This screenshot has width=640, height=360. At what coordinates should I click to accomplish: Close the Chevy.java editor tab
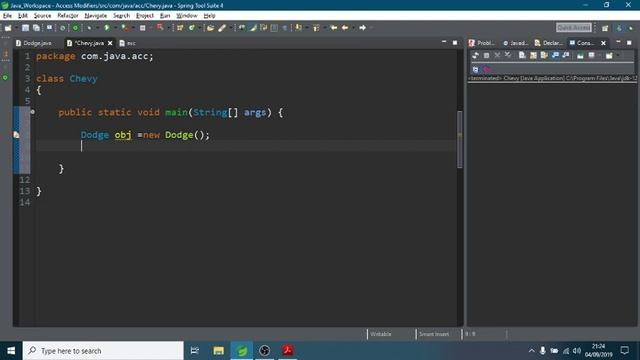click(110, 43)
